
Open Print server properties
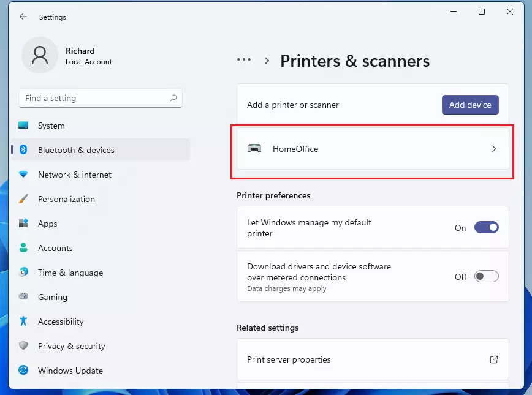pyautogui.click(x=373, y=359)
